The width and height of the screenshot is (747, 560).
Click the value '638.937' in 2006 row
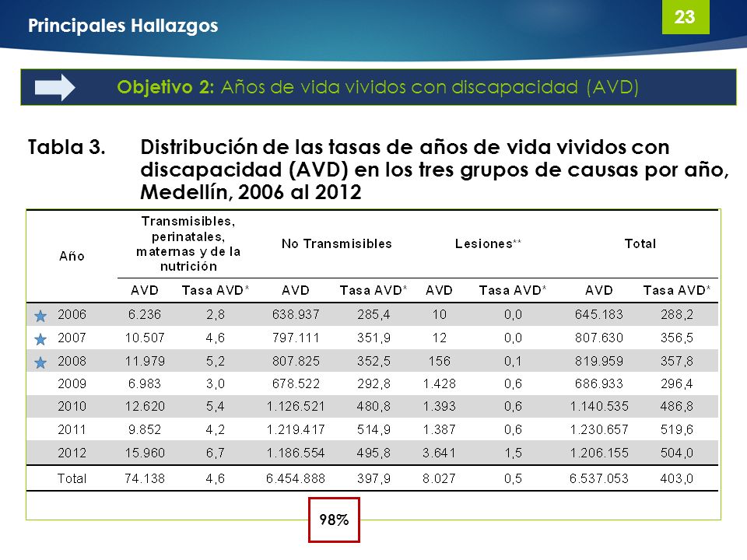coord(296,315)
